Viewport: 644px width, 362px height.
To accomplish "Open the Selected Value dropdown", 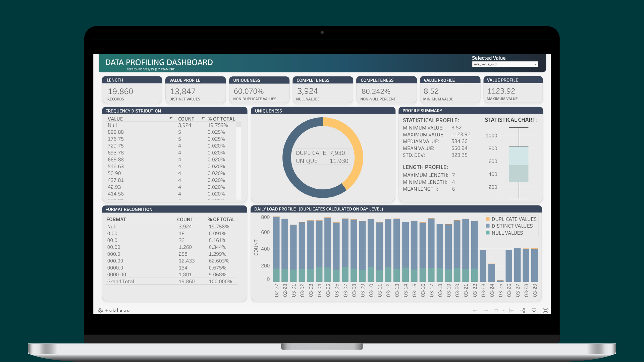I will (x=505, y=64).
